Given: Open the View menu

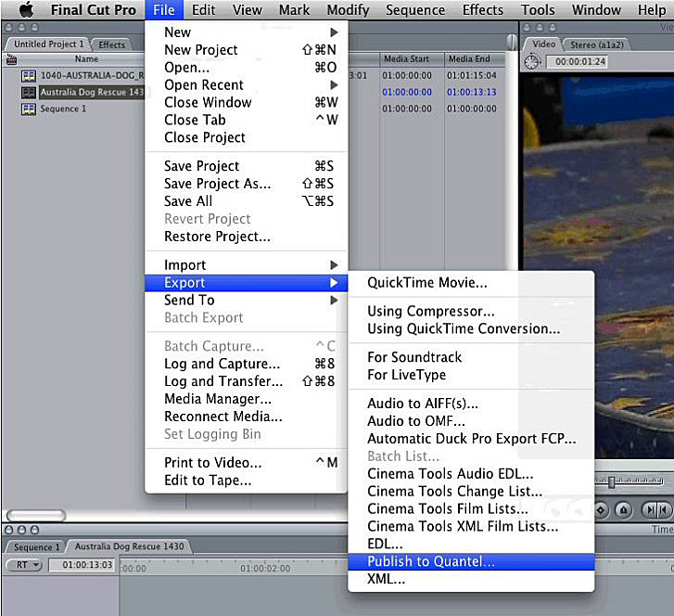Looking at the screenshot, I should pos(248,9).
